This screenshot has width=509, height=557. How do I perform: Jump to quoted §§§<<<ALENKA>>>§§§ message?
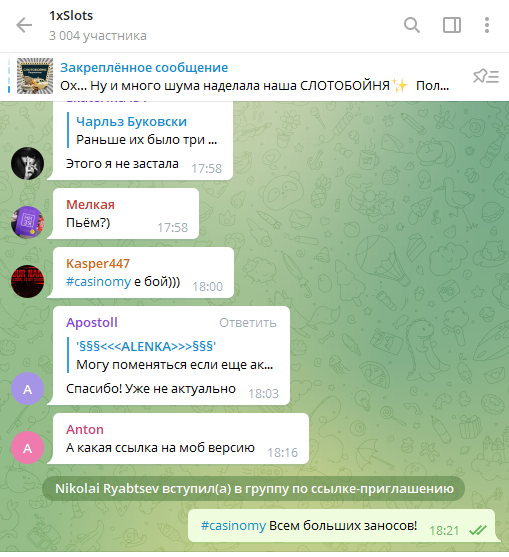(170, 355)
